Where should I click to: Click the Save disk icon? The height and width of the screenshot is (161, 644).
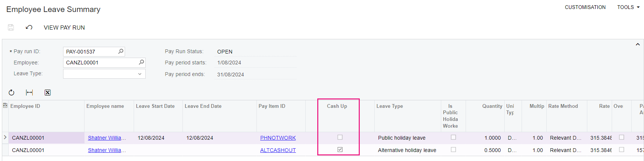pyautogui.click(x=11, y=27)
